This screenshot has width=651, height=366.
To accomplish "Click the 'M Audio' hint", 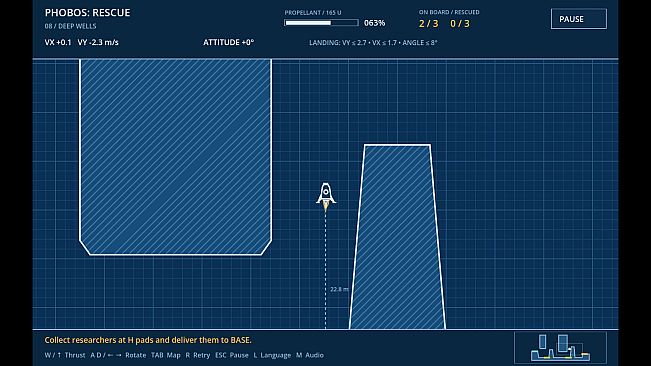I will [310, 355].
